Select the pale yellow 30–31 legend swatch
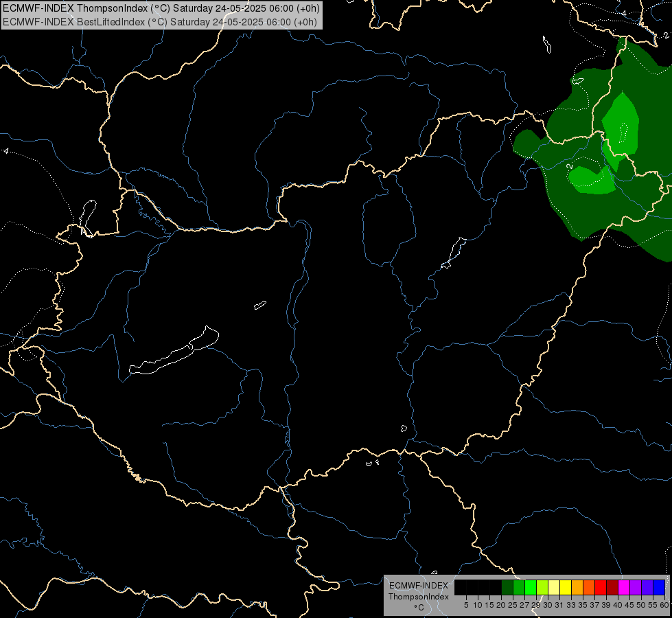672x618 pixels. (554, 587)
